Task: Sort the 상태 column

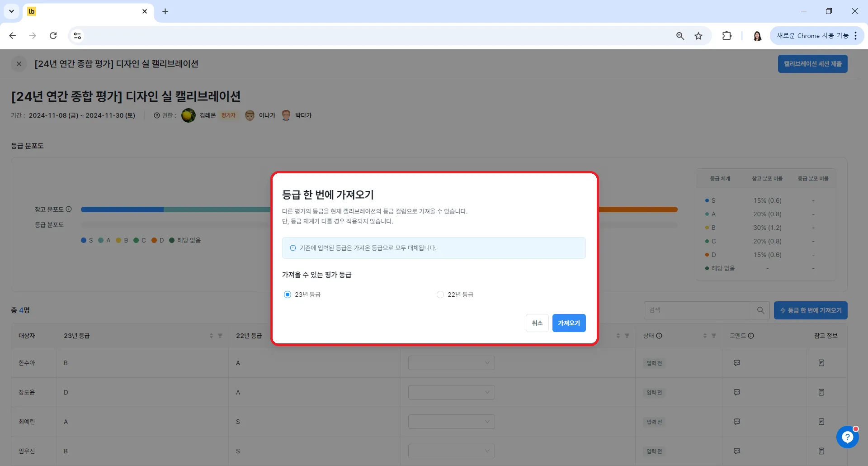Action: tap(705, 336)
